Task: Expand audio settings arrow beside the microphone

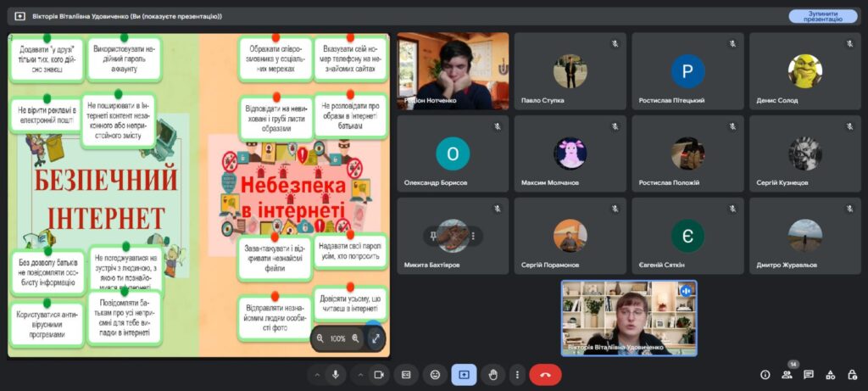Action: click(x=317, y=374)
